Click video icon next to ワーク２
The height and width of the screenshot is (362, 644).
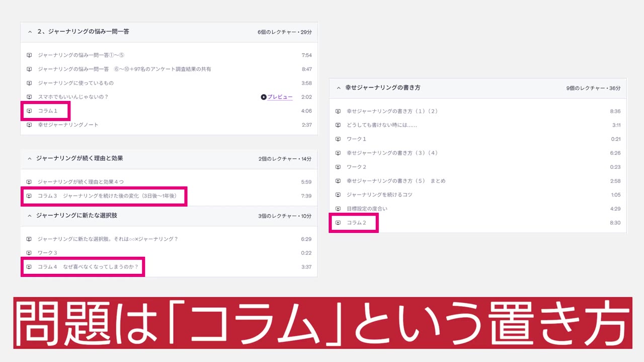click(x=338, y=167)
